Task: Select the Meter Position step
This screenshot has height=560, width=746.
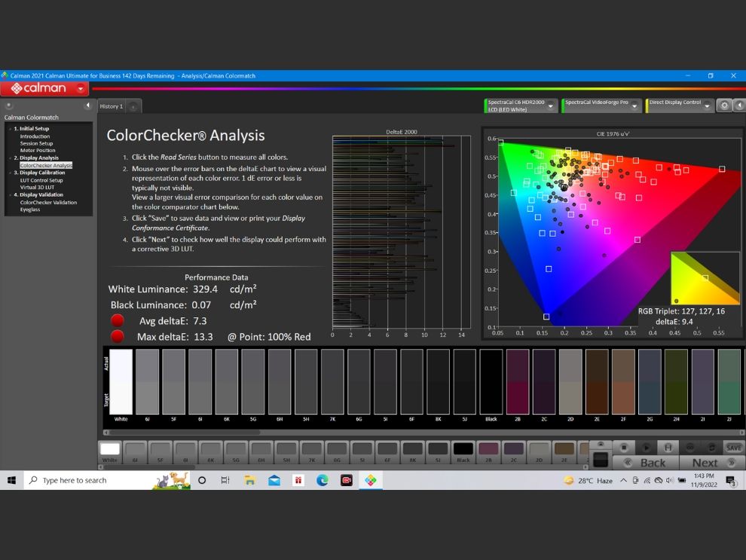Action: [38, 150]
